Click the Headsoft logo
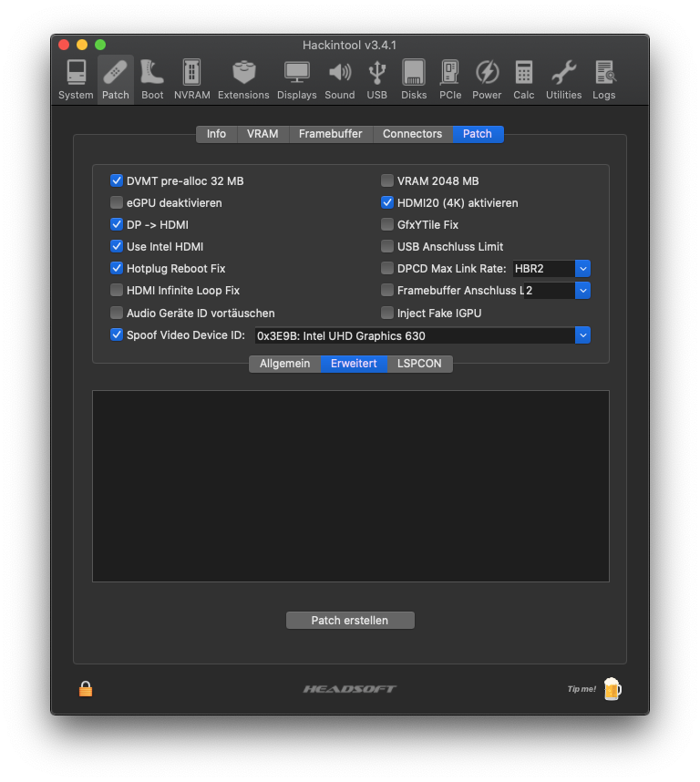700x782 pixels. tap(349, 689)
